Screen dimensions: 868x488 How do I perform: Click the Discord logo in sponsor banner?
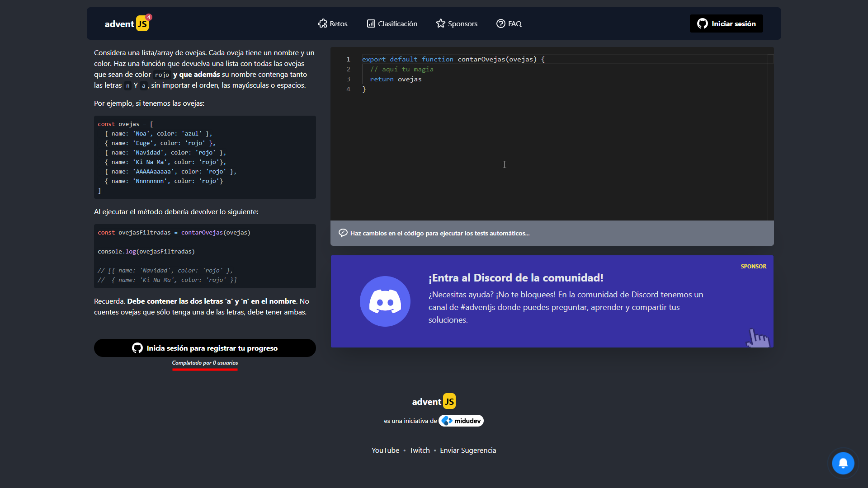point(385,301)
